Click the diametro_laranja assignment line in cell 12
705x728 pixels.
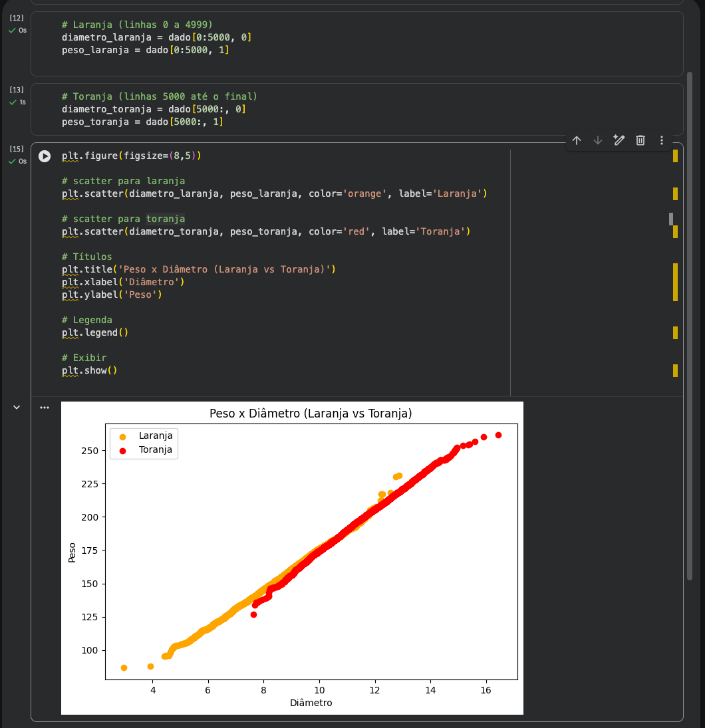(x=156, y=37)
